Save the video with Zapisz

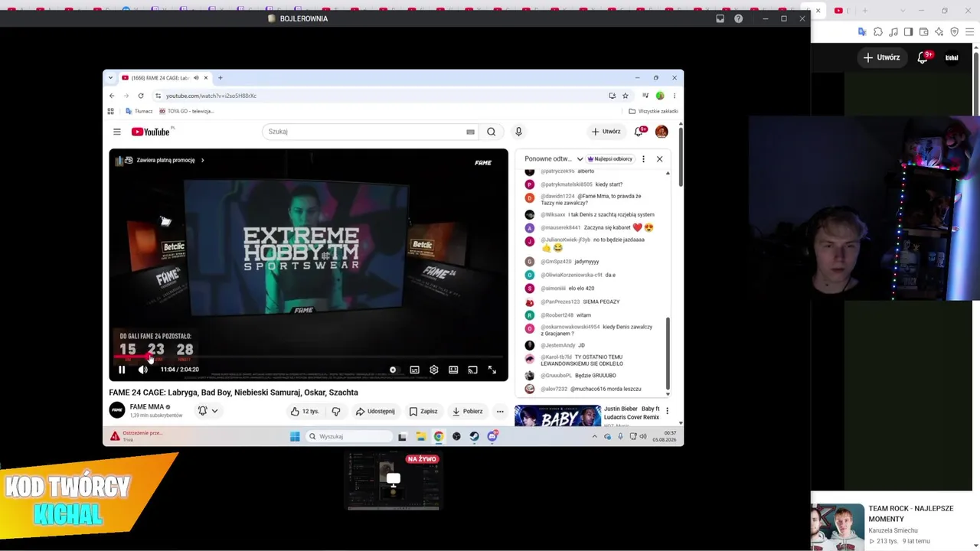[423, 412]
